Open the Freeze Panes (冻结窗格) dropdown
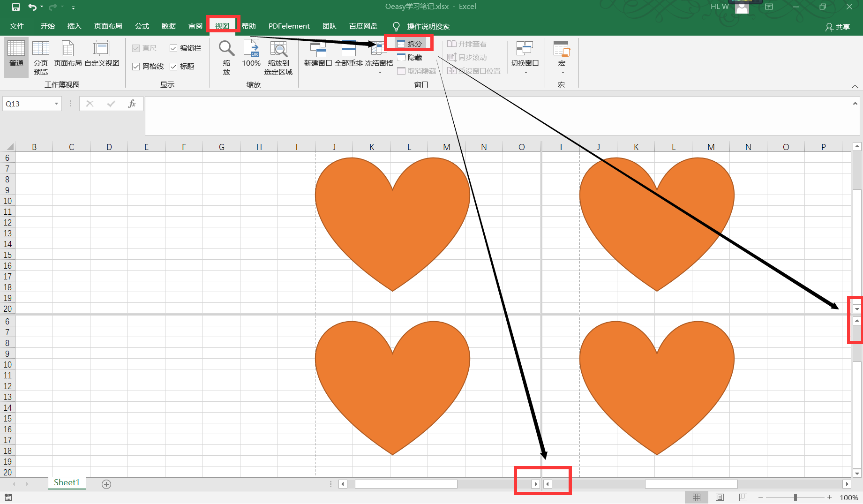 pos(379,58)
